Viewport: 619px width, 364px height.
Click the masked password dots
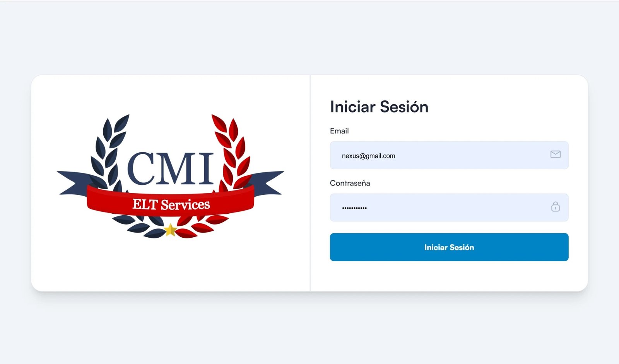point(354,208)
